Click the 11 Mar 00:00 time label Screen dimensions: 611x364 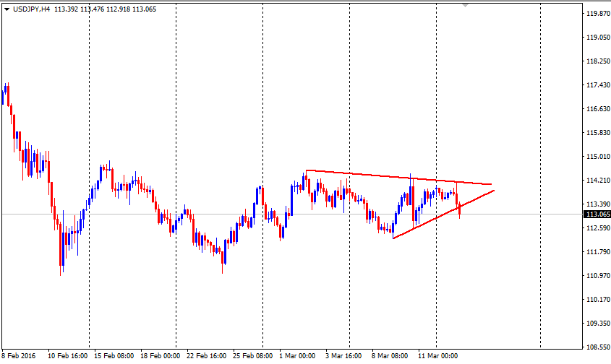point(437,356)
